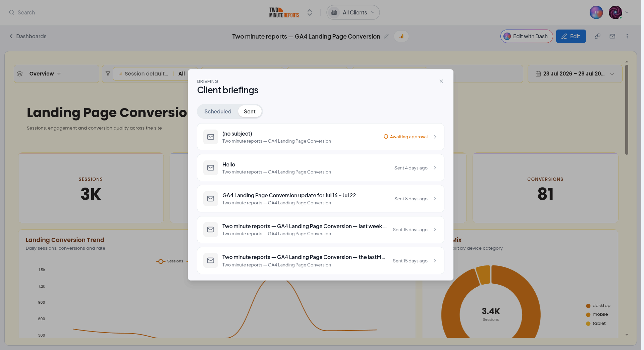Click scrollbar down arrow
The height and width of the screenshot is (350, 644).
point(627,335)
